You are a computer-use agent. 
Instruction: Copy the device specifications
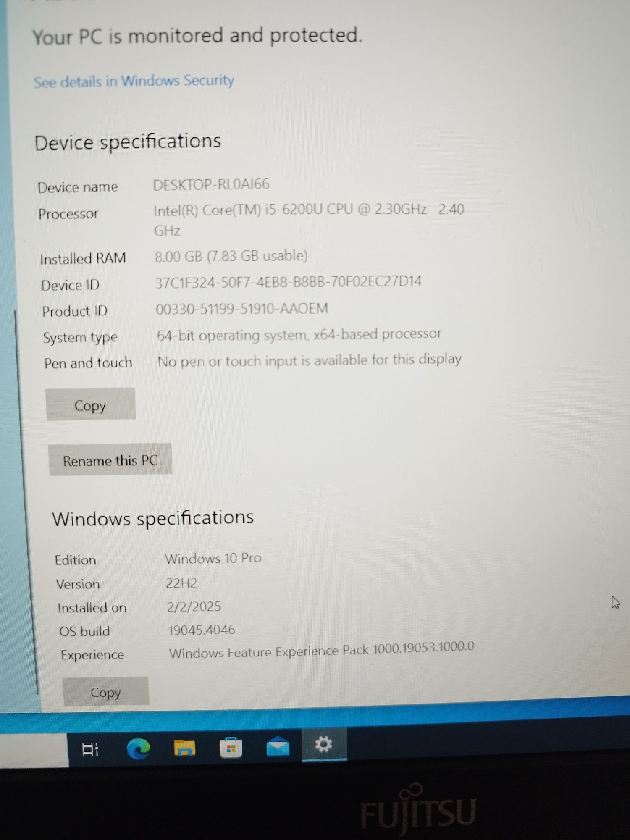(x=90, y=404)
